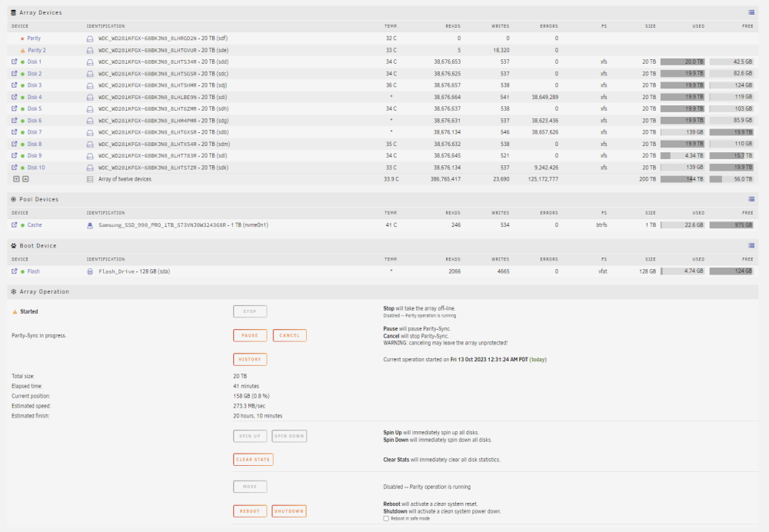
Task: Click the Samsung SSD cache device icon
Action: pos(90,225)
